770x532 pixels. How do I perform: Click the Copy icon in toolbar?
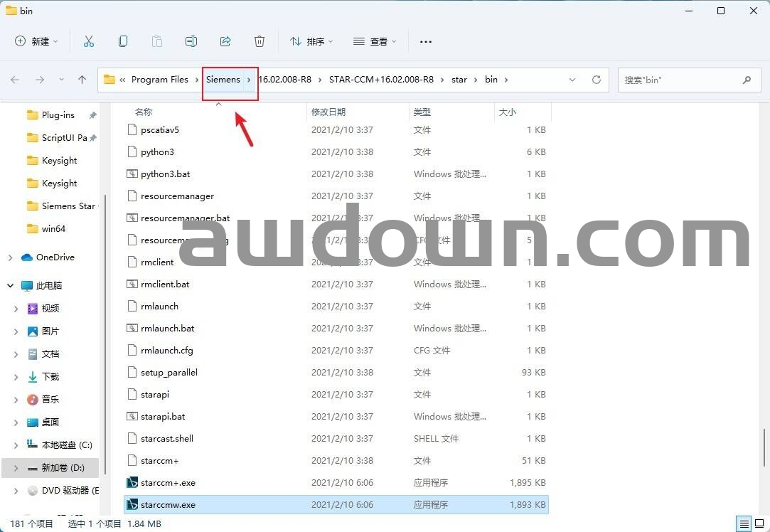click(123, 41)
